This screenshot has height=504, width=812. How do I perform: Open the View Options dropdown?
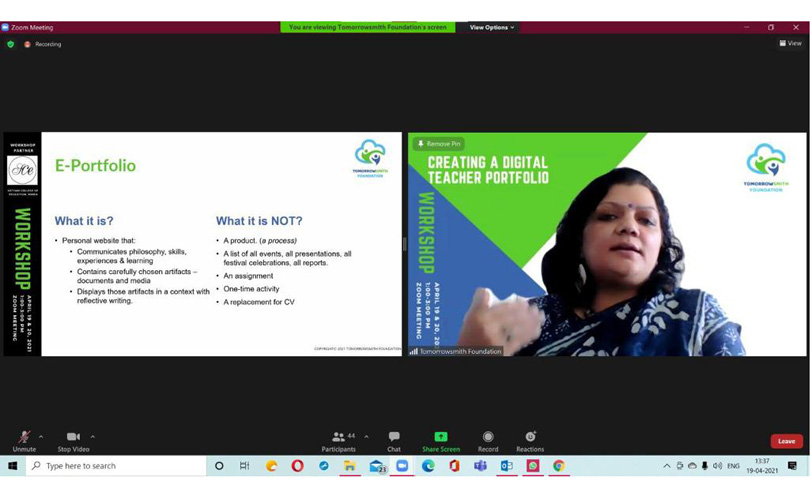(x=491, y=27)
